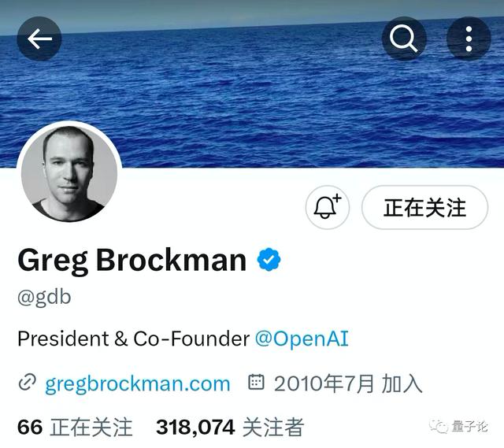504x448 pixels.
Task: Tap the 2010年7月 加入 join date
Action: click(348, 383)
